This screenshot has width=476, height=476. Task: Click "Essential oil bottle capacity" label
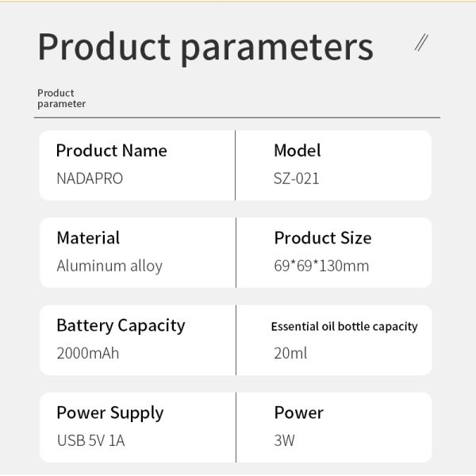coord(344,326)
